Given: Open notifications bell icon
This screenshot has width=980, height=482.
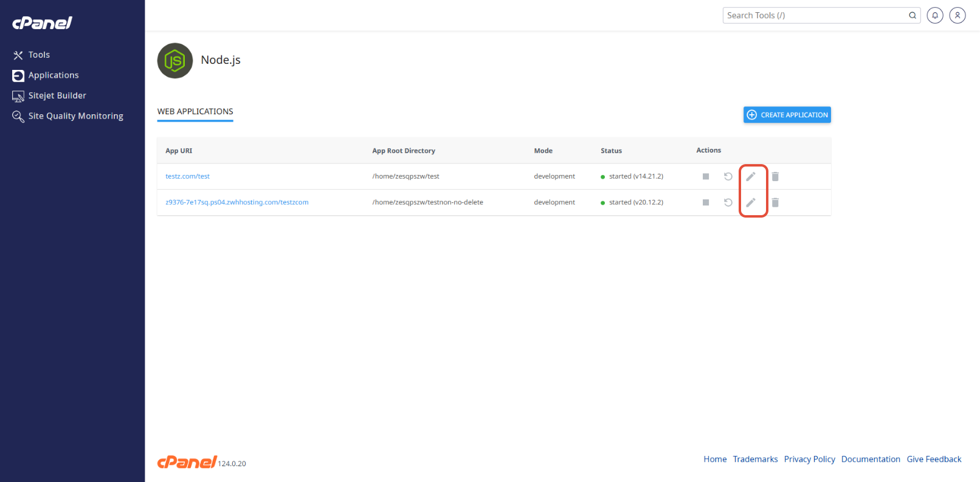Looking at the screenshot, I should pyautogui.click(x=935, y=15).
